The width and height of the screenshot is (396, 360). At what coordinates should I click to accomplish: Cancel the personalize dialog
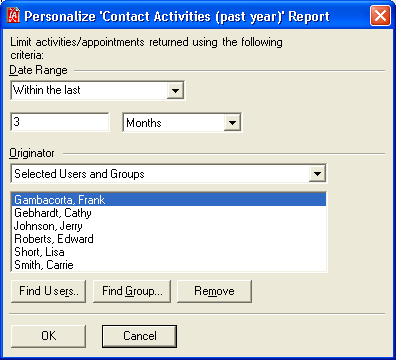[x=139, y=336]
